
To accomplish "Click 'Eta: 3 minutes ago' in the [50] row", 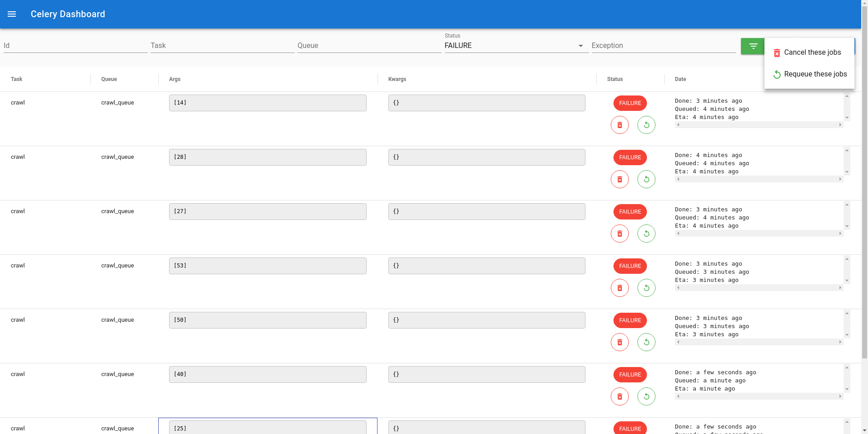I will pos(707,334).
